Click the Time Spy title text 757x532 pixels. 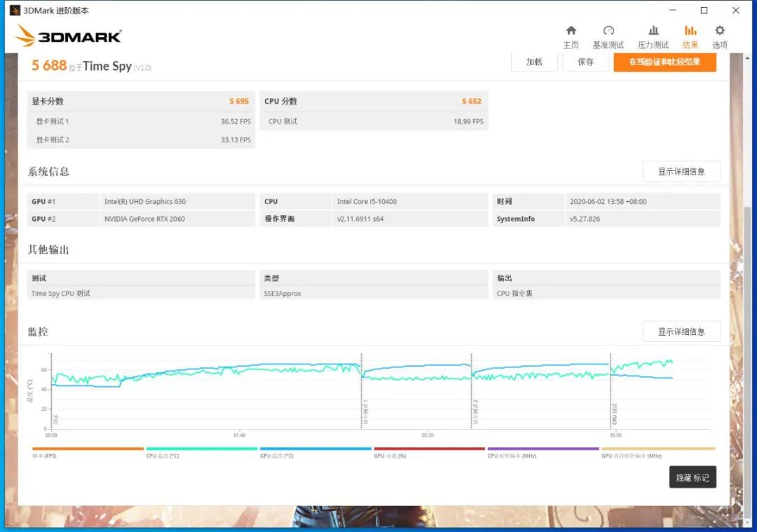tap(107, 66)
